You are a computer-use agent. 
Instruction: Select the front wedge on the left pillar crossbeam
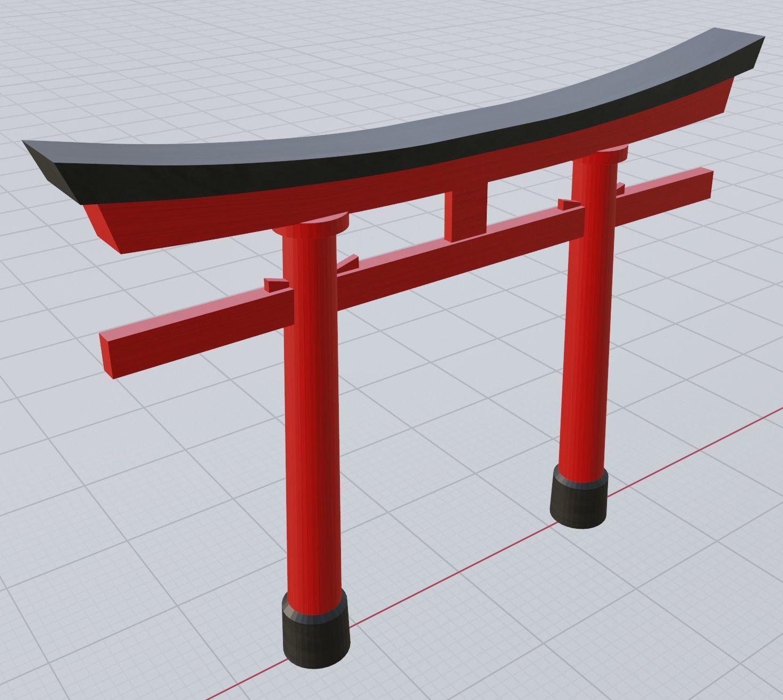(x=276, y=285)
